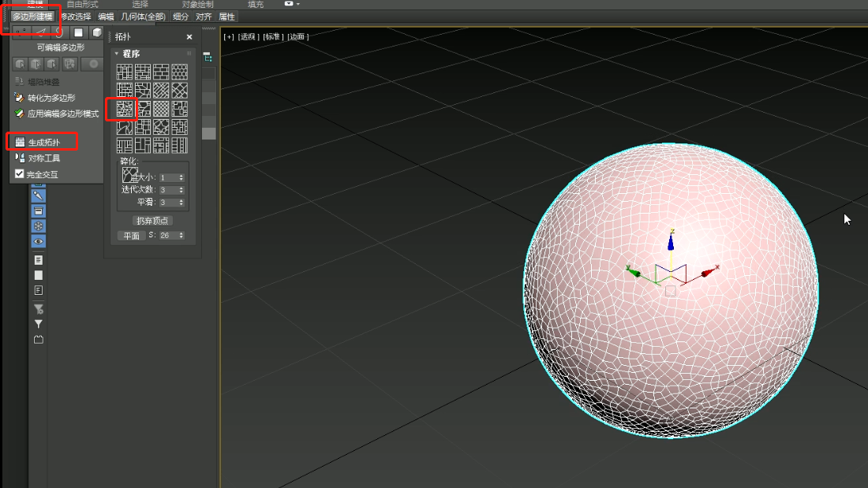Open the [+] viewport menu
This screenshot has height=488, width=868.
point(229,36)
